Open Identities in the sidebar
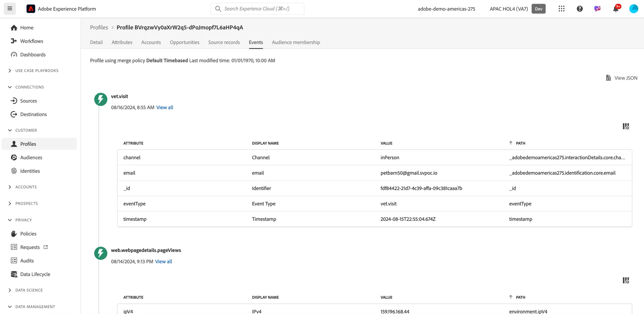Screen dimensions: 644x314 click(30, 171)
